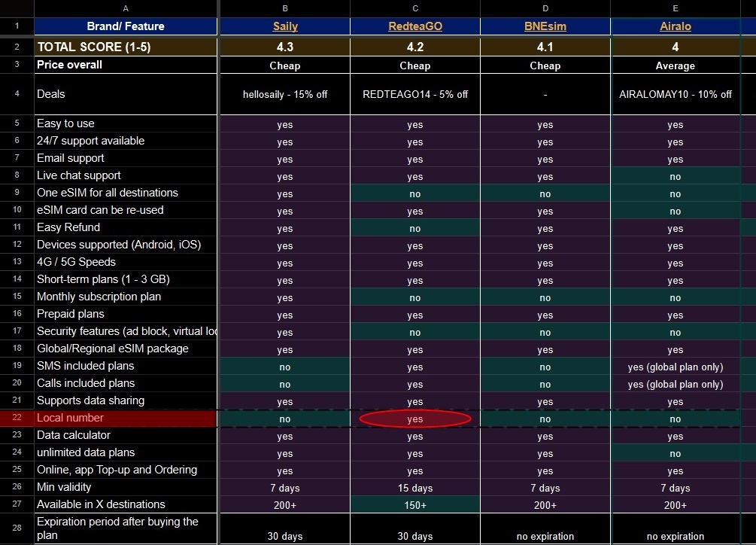
Task: Click RedteaGO's '15 days' min validity cell
Action: (414, 488)
